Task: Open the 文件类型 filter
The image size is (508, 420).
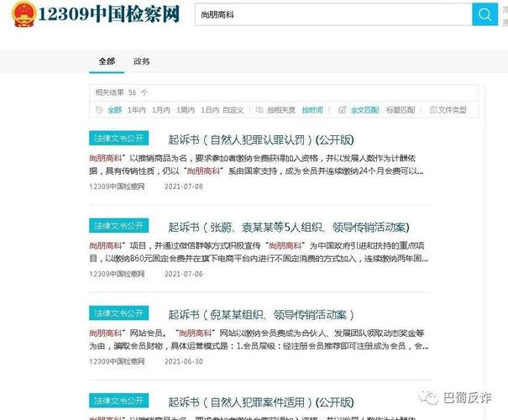Action: [x=453, y=110]
